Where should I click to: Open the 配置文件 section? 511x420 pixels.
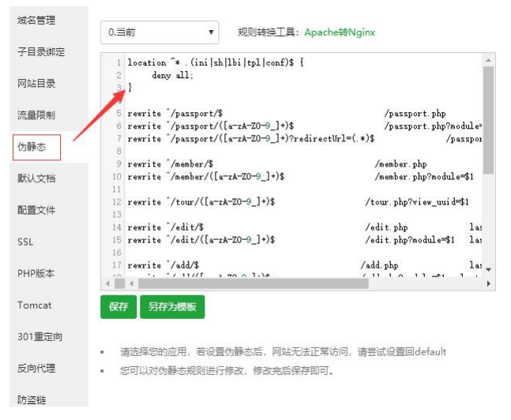tap(36, 210)
